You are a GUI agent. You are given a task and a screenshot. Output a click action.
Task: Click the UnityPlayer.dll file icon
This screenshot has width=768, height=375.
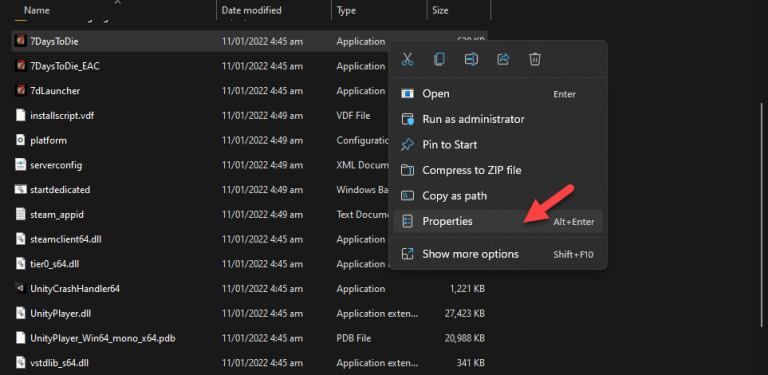[21, 313]
